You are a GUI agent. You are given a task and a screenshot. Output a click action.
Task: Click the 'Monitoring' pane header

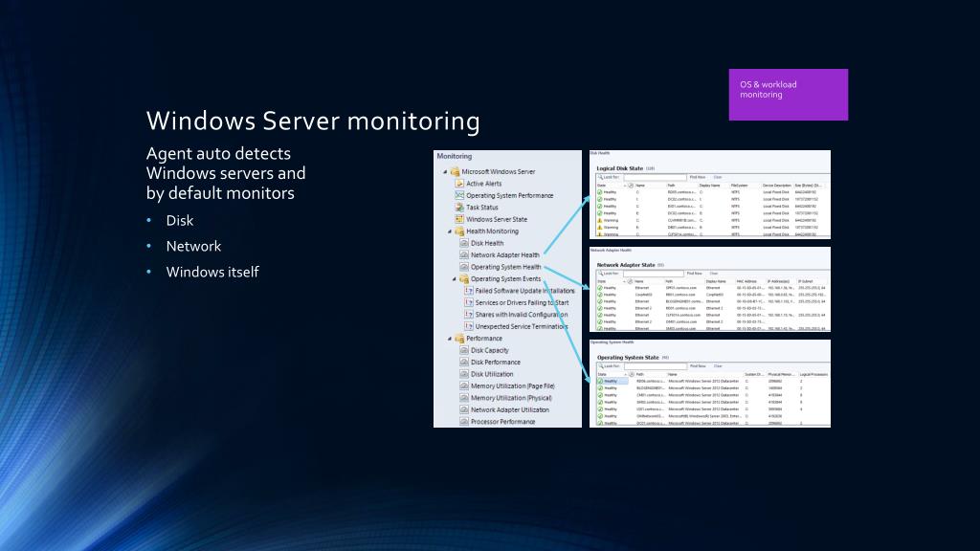point(455,156)
